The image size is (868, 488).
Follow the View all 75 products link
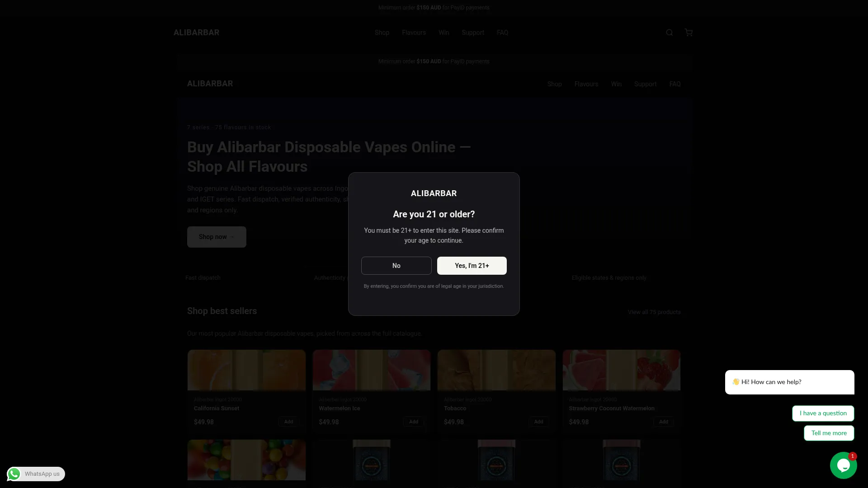coord(654,312)
